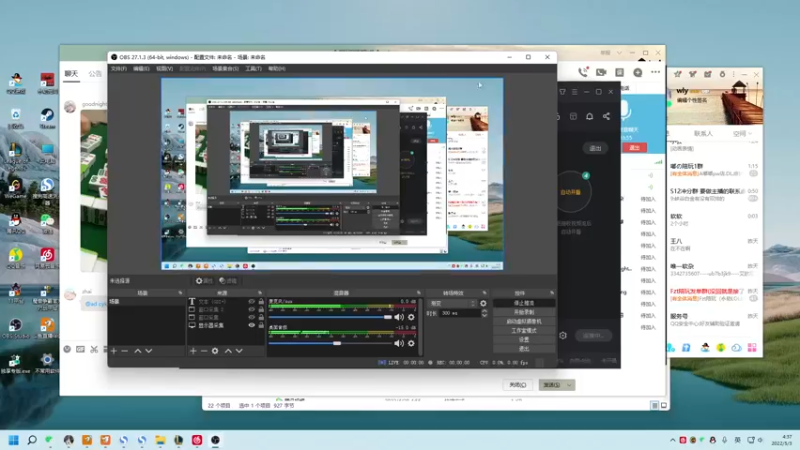Open WeGame desktop shortcut

(15, 188)
